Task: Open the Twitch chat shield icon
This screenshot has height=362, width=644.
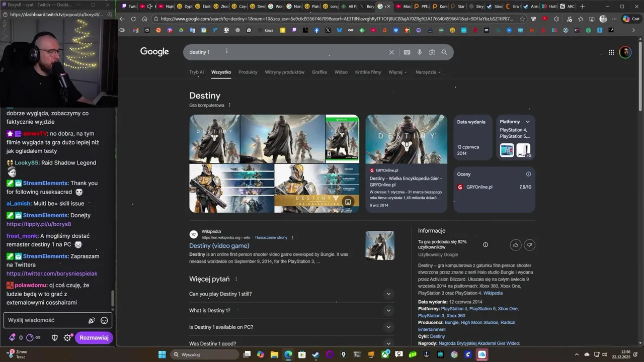Action: (x=55, y=338)
